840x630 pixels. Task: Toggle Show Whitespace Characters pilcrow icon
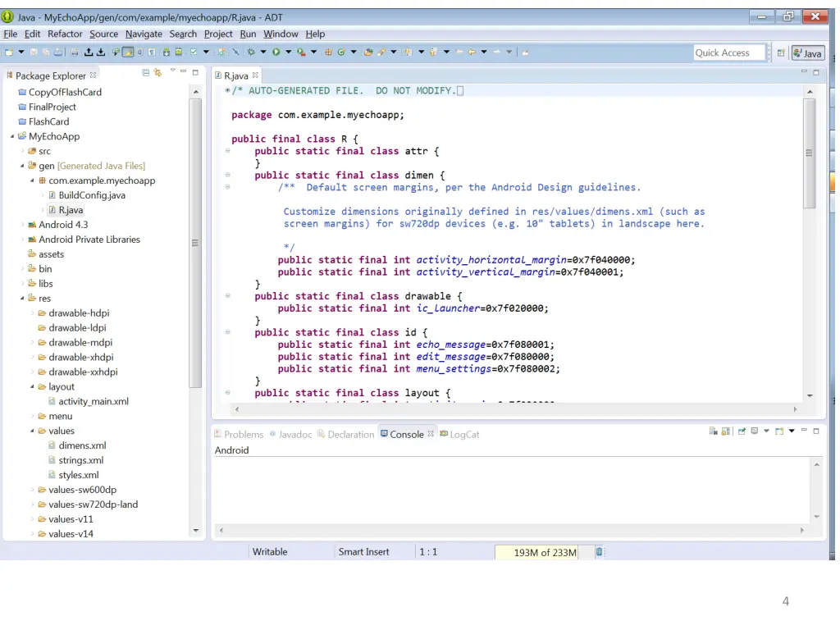tap(152, 52)
